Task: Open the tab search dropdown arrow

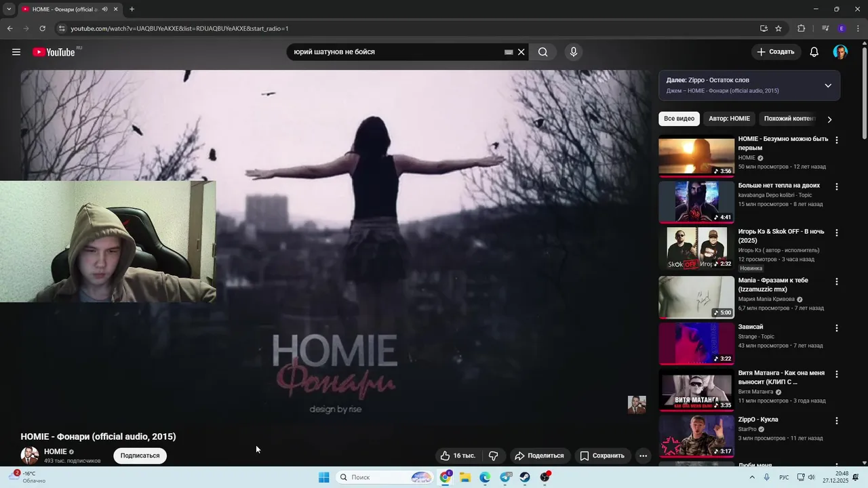Action: [9, 9]
